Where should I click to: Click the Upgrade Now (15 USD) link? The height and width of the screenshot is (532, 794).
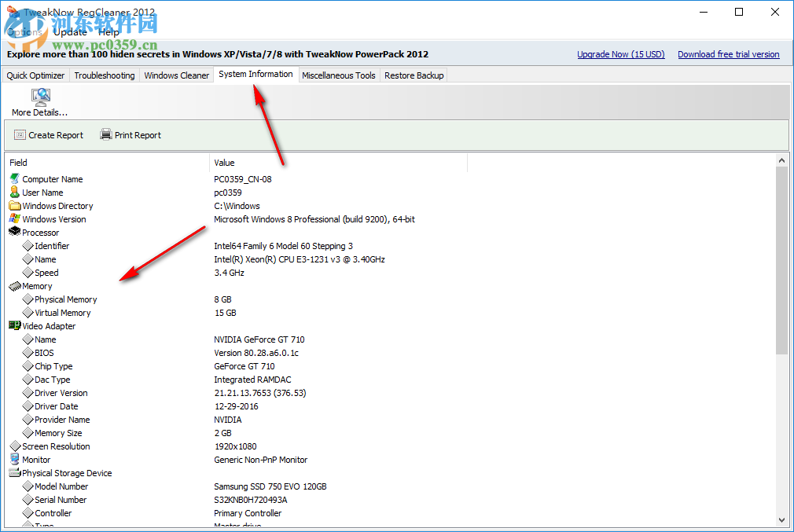tap(620, 53)
